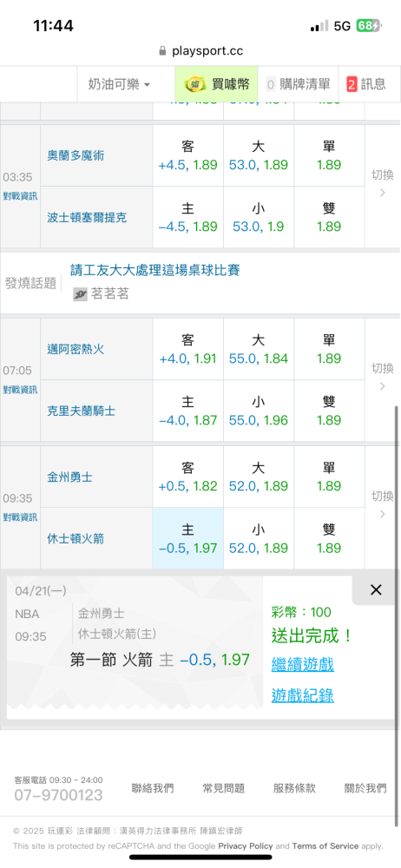This screenshot has height=868, width=401.
Task: Tap the 11:44 status bar clock
Action: [53, 25]
